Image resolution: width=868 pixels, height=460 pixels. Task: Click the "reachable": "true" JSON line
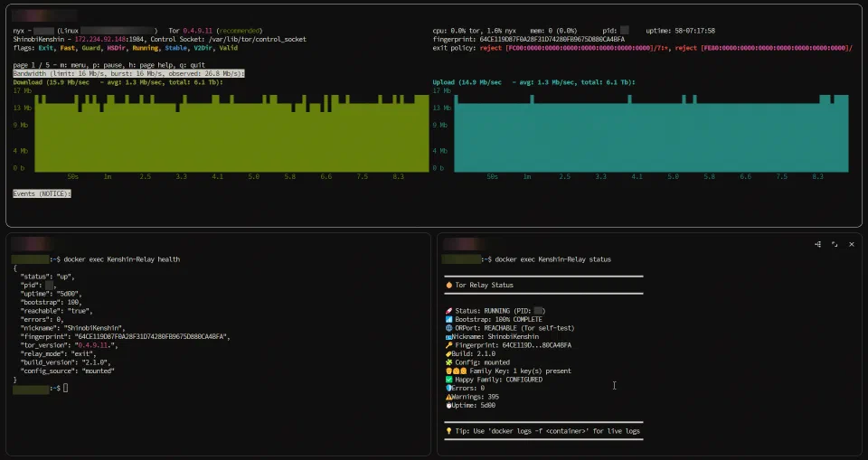click(56, 311)
